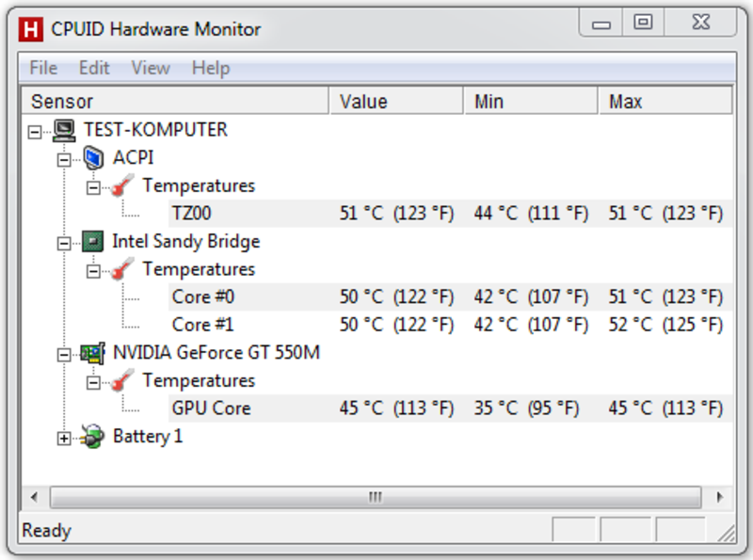Select the Battery 1 label

pos(148,436)
